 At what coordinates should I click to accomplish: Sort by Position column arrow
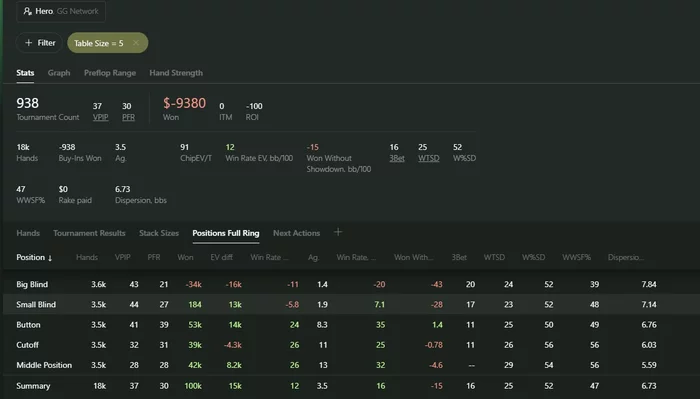(x=50, y=258)
